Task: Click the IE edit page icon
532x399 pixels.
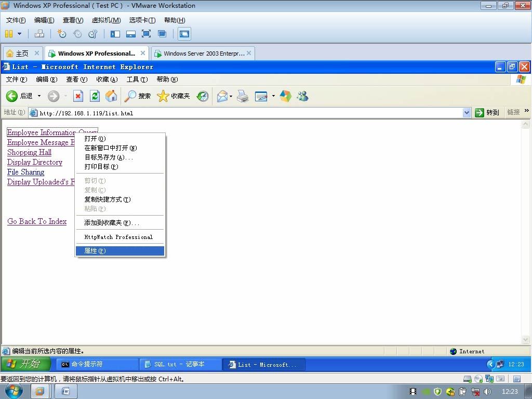Action: (261, 96)
